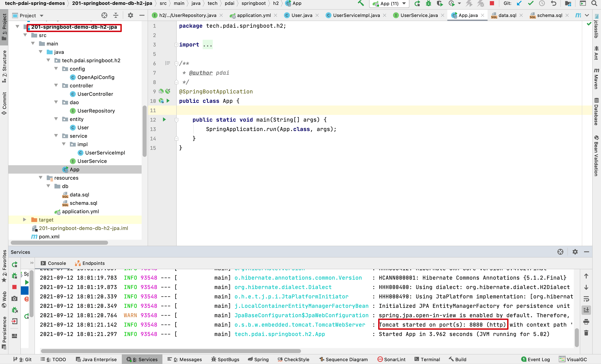Toggle soft-wrap in console output
601x364 pixels.
[x=586, y=299]
